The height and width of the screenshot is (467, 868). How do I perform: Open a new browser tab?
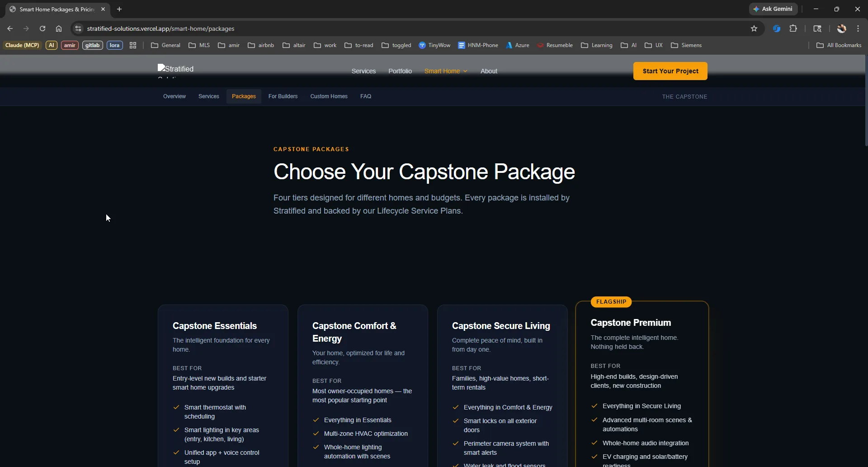[119, 9]
